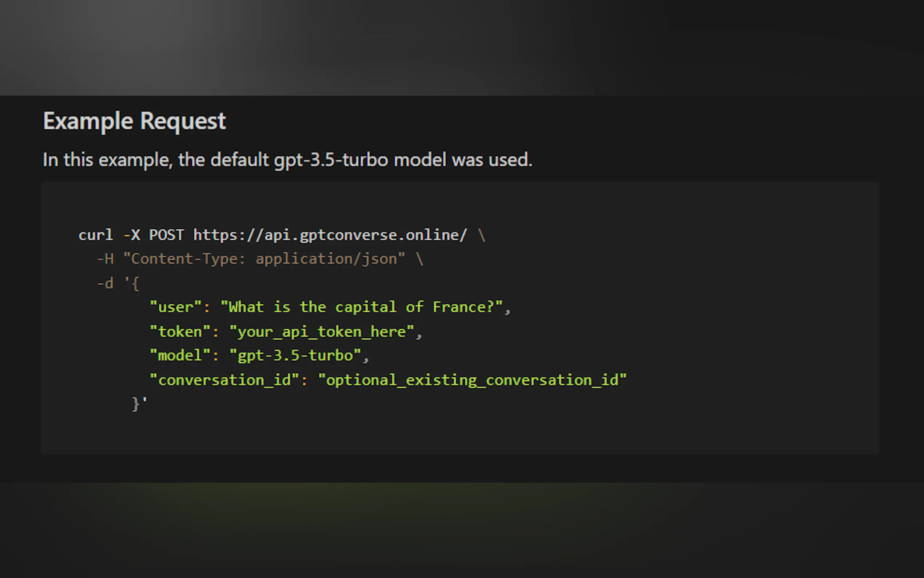Screen dimensions: 924x578
Task: Click the "Content-Type: application/json" header string
Action: [264, 259]
